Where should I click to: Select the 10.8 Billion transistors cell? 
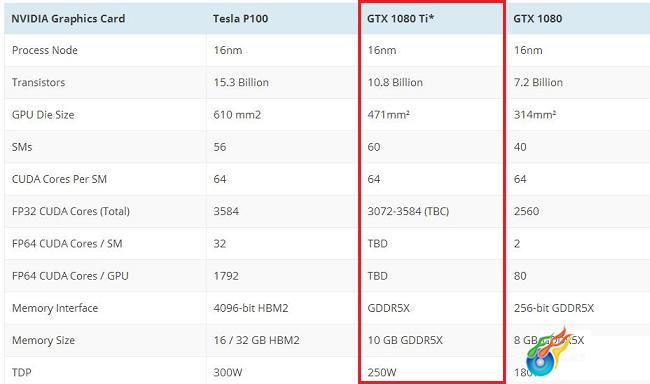(395, 83)
